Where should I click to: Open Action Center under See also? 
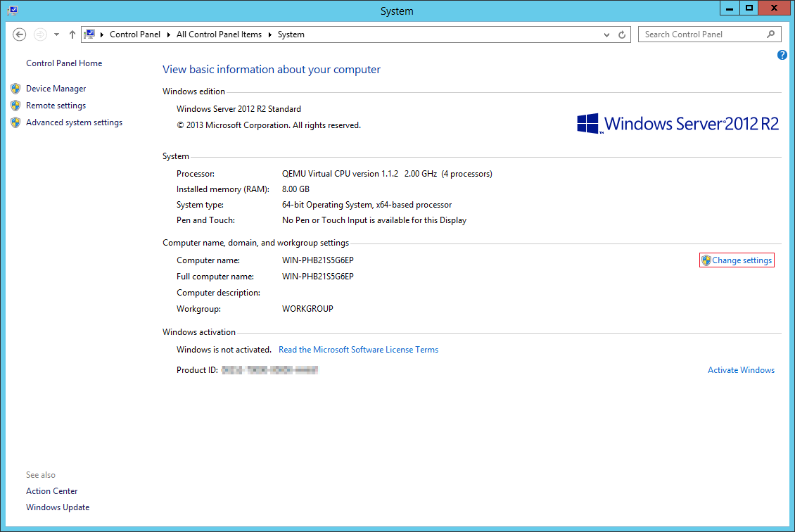coord(52,491)
